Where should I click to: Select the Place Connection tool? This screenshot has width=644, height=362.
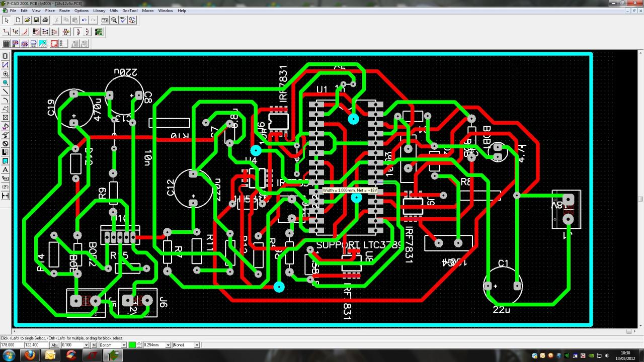(6, 65)
